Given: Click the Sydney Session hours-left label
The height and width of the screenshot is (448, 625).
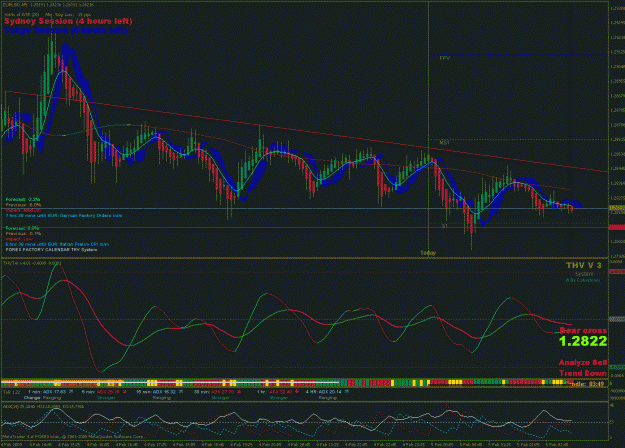Looking at the screenshot, I should click(x=68, y=21).
